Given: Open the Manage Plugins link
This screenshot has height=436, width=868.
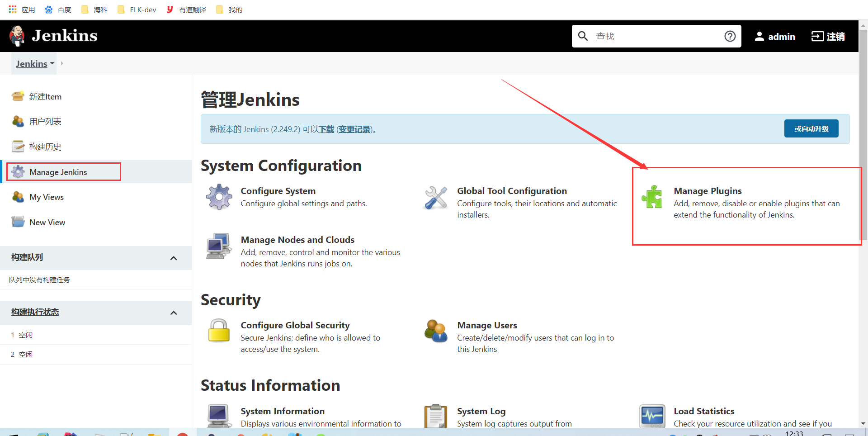Looking at the screenshot, I should (708, 191).
